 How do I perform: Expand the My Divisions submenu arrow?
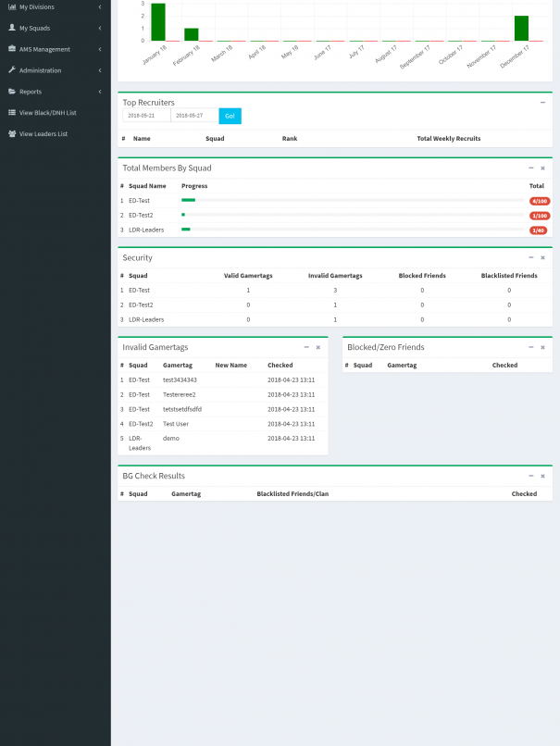[x=100, y=6]
